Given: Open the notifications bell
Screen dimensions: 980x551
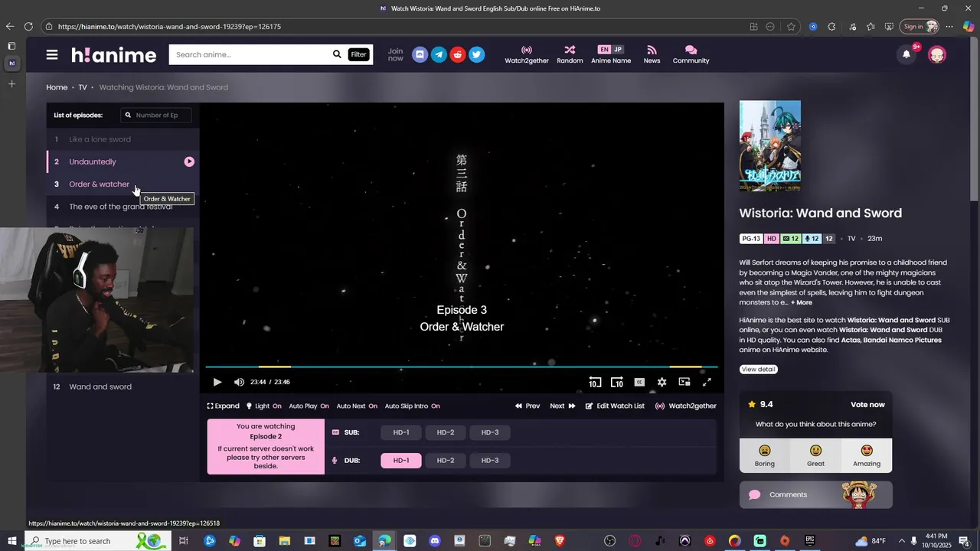Looking at the screenshot, I should pos(906,54).
